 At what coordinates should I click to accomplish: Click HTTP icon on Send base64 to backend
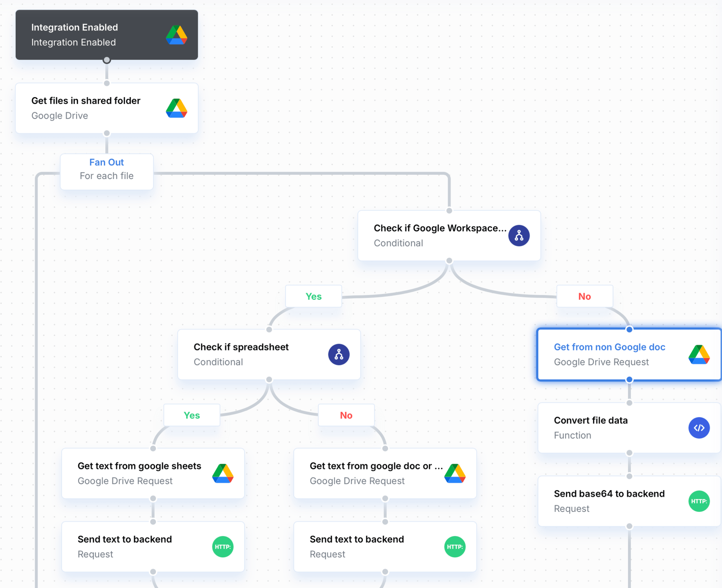[699, 501]
